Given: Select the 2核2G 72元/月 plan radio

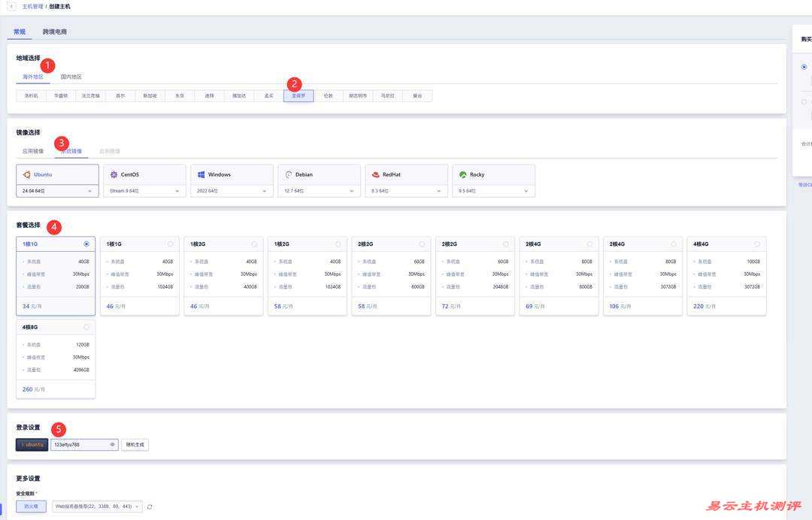Looking at the screenshot, I should [505, 244].
